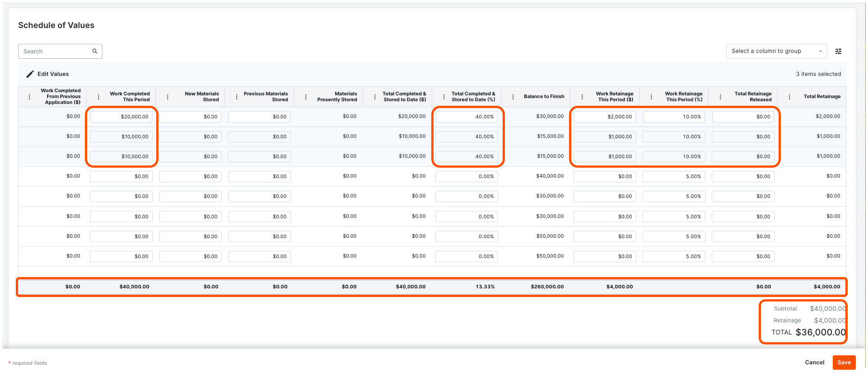This screenshot has width=868, height=377.
Task: Open menu for Work Retainage This Period ($) column
Action: 582,97
